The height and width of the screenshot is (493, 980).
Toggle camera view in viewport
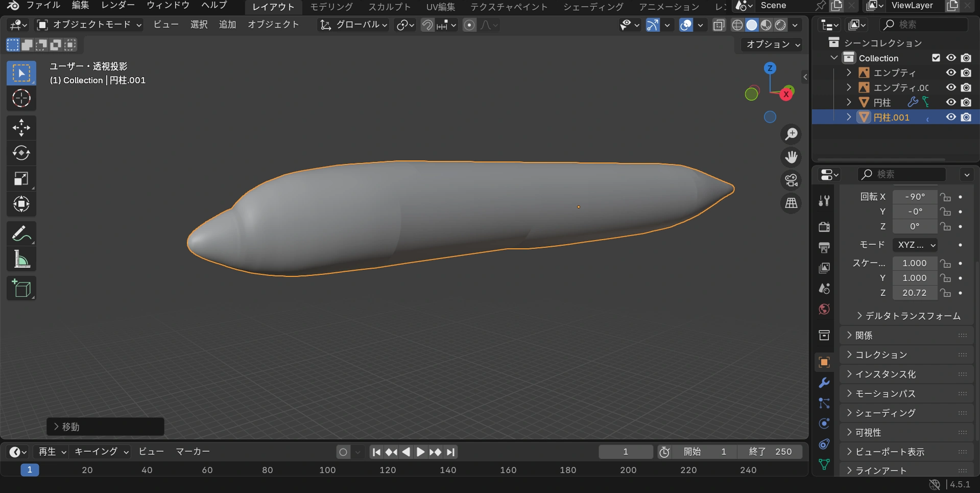[x=791, y=180]
